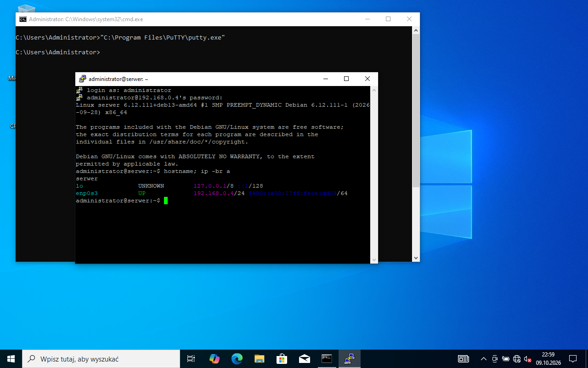588x368 pixels.
Task: Open Task View from the taskbar
Action: pyautogui.click(x=191, y=359)
